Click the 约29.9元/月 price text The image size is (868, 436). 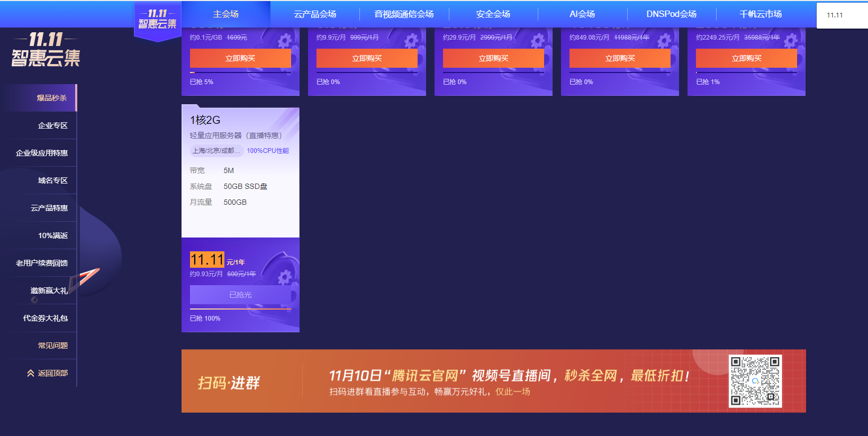tap(459, 38)
